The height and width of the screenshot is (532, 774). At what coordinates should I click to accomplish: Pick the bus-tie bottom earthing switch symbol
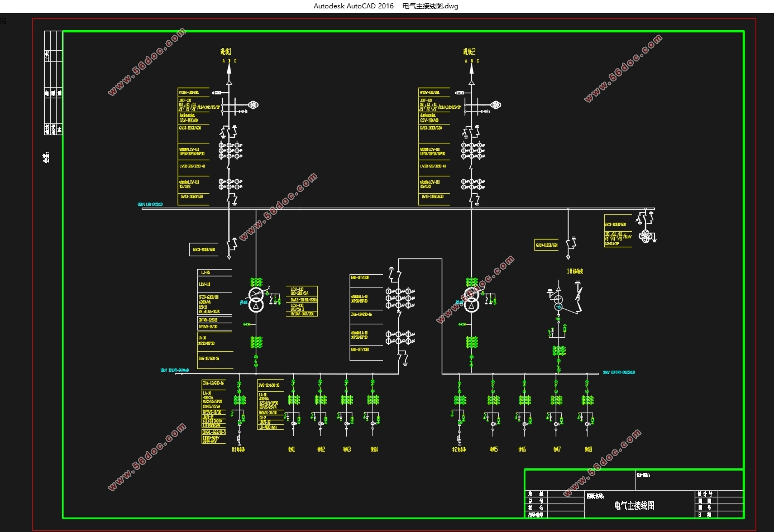click(x=404, y=359)
